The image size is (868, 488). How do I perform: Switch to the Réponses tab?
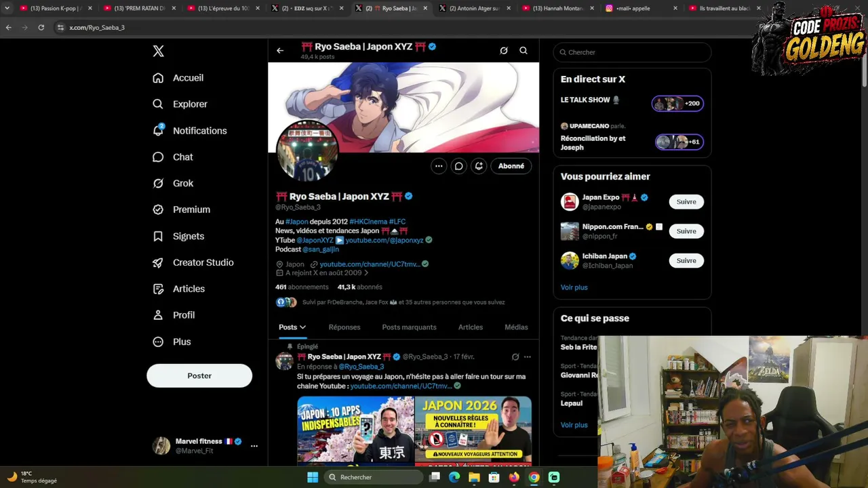click(344, 327)
